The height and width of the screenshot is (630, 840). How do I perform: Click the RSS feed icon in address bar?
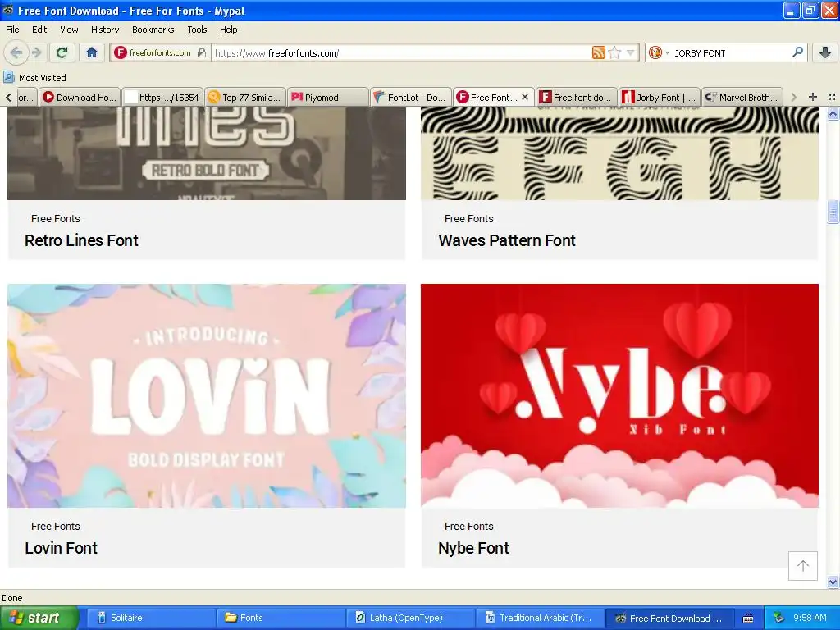coord(598,52)
